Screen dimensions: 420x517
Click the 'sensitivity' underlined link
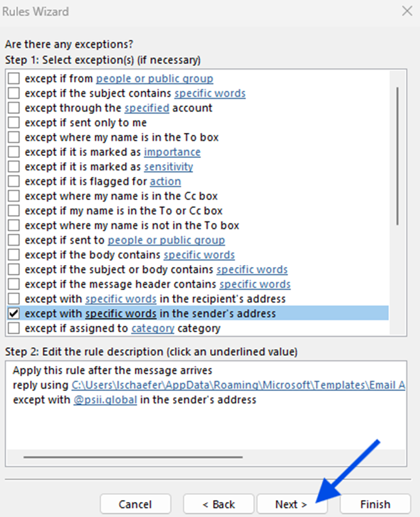click(168, 167)
